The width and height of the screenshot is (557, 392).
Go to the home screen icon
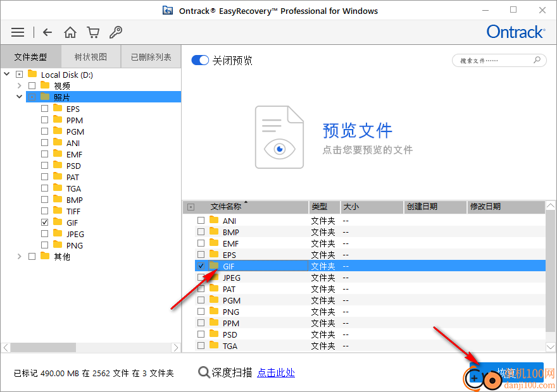70,32
